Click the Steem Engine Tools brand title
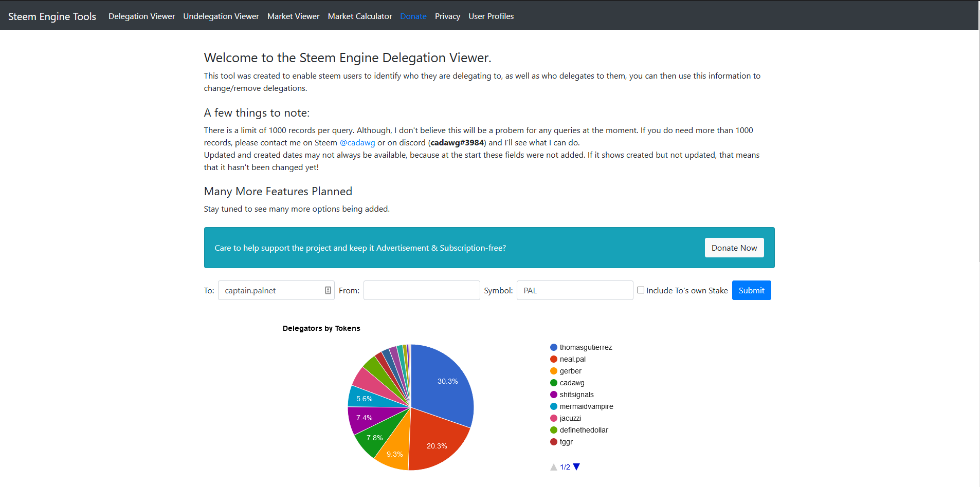 pyautogui.click(x=52, y=16)
